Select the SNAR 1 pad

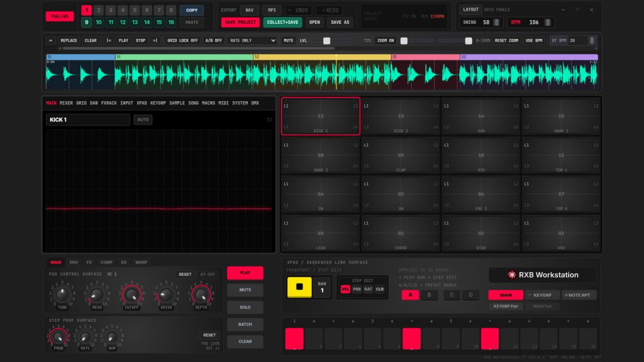(561, 116)
